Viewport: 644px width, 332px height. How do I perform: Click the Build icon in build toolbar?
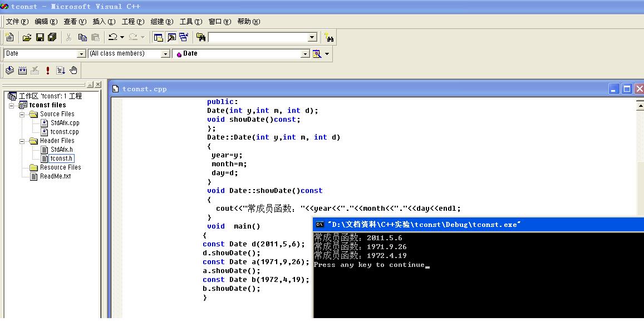(x=23, y=71)
